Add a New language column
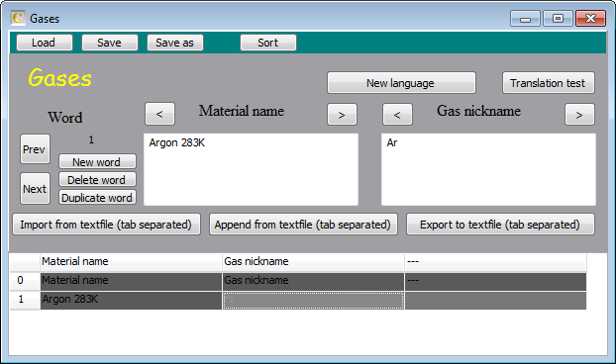 point(401,83)
